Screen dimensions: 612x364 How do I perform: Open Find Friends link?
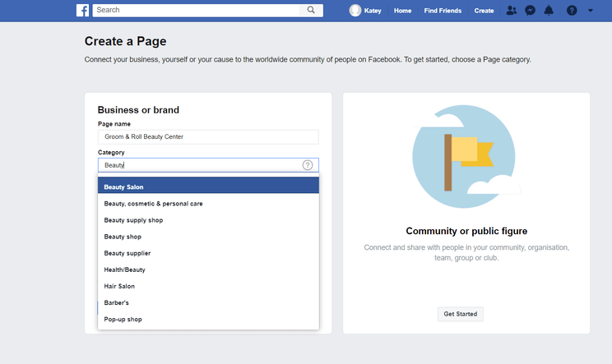(x=443, y=11)
